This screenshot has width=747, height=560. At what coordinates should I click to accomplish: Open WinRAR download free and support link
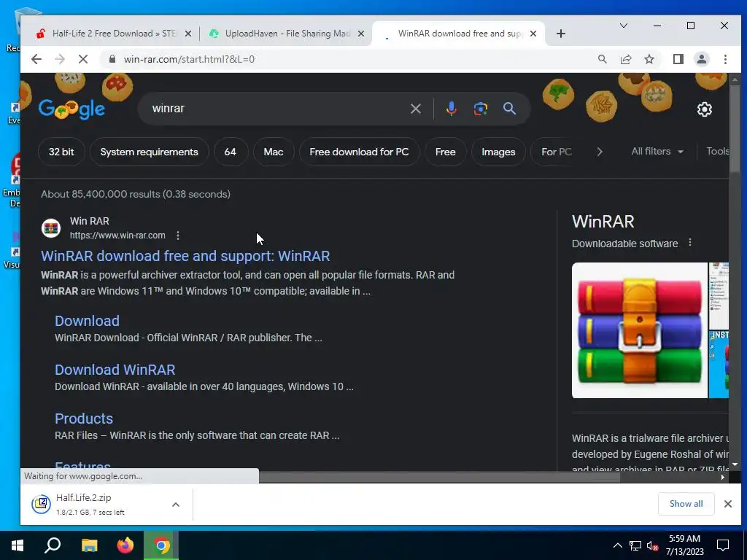(x=185, y=256)
